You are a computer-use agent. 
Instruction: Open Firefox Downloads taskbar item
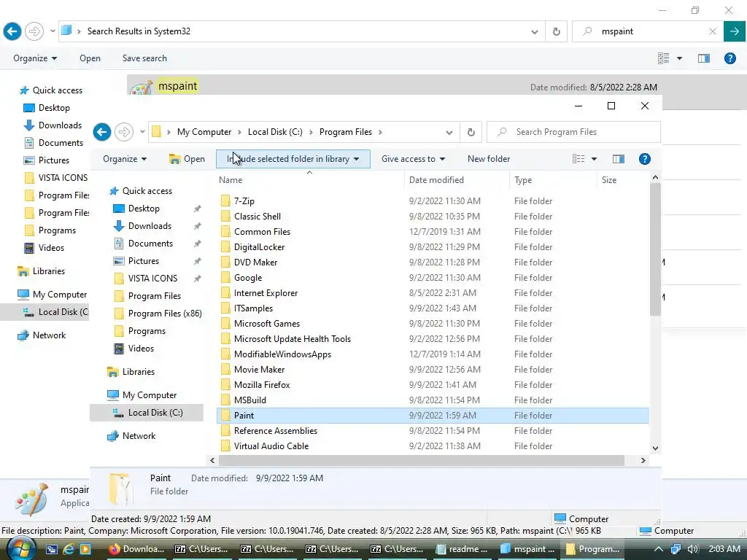[136, 549]
